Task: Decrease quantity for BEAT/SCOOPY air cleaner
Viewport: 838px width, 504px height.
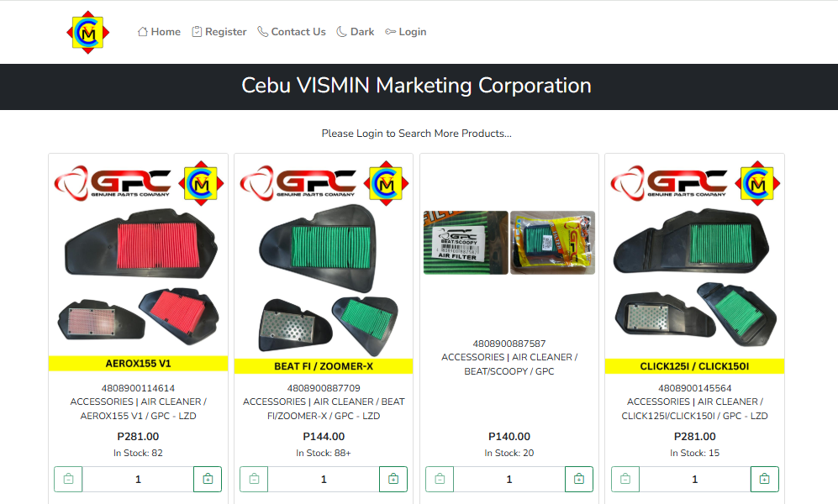Action: (x=440, y=479)
